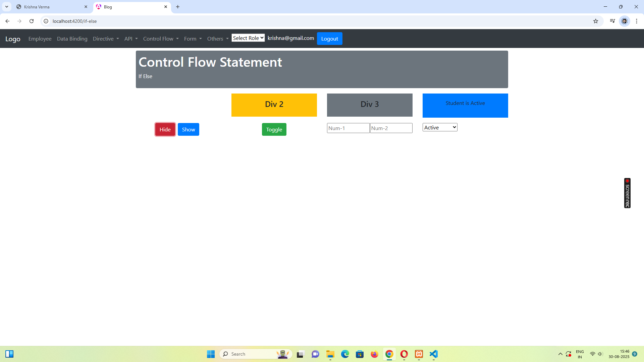Focus the Num-2 input field
The width and height of the screenshot is (644, 362).
pos(391,128)
